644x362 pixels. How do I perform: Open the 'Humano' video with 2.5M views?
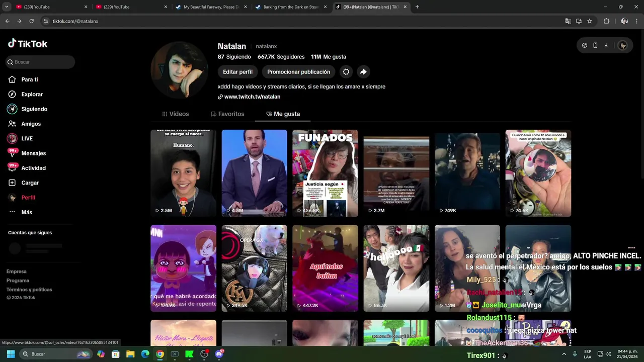(183, 173)
